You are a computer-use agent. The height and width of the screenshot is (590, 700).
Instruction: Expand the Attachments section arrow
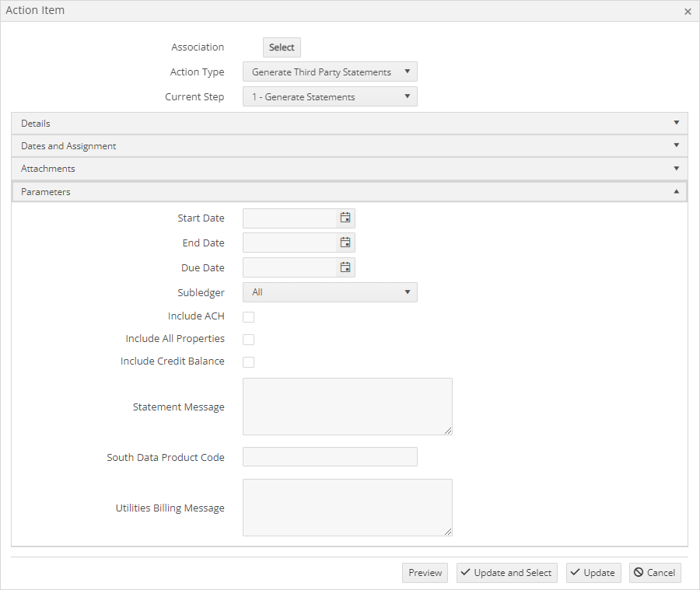click(677, 168)
